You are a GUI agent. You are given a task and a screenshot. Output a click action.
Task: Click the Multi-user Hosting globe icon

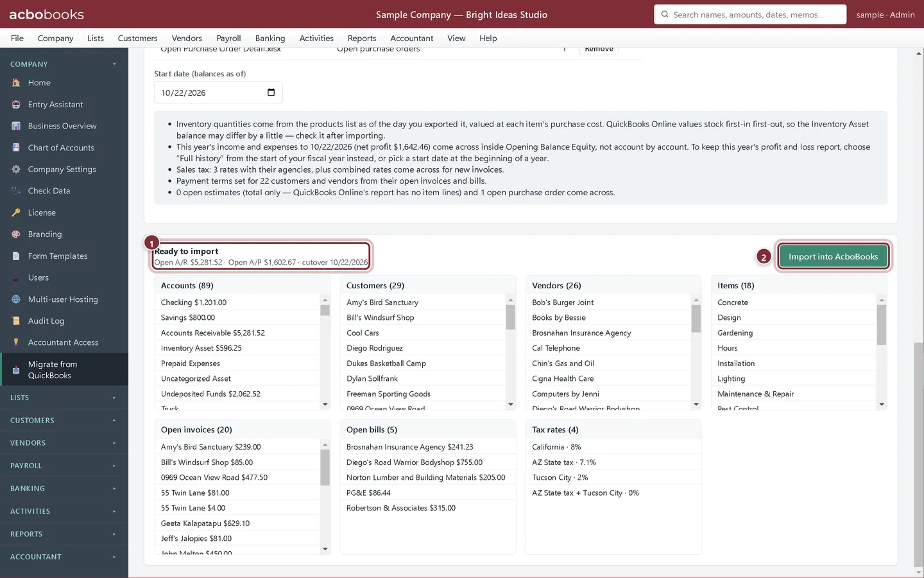pos(16,299)
